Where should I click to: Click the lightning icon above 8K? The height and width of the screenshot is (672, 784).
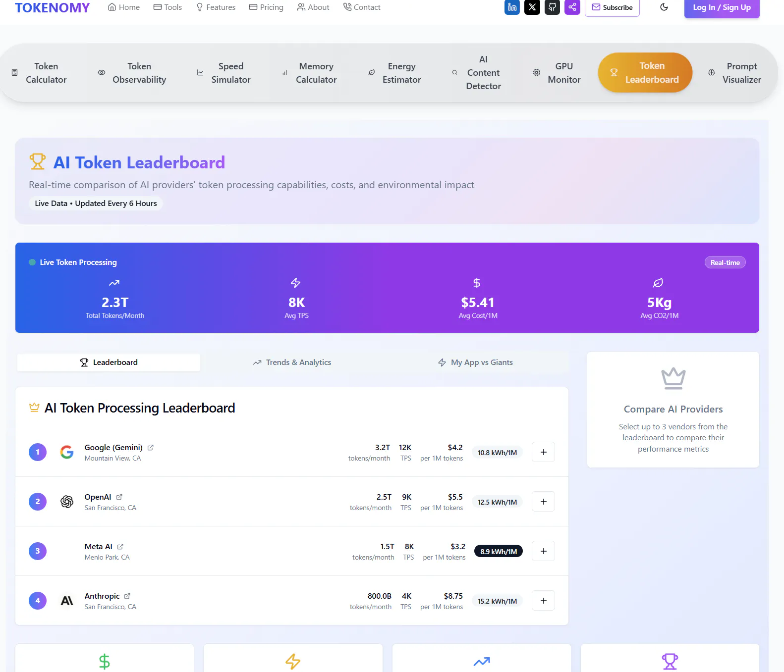coord(296,283)
